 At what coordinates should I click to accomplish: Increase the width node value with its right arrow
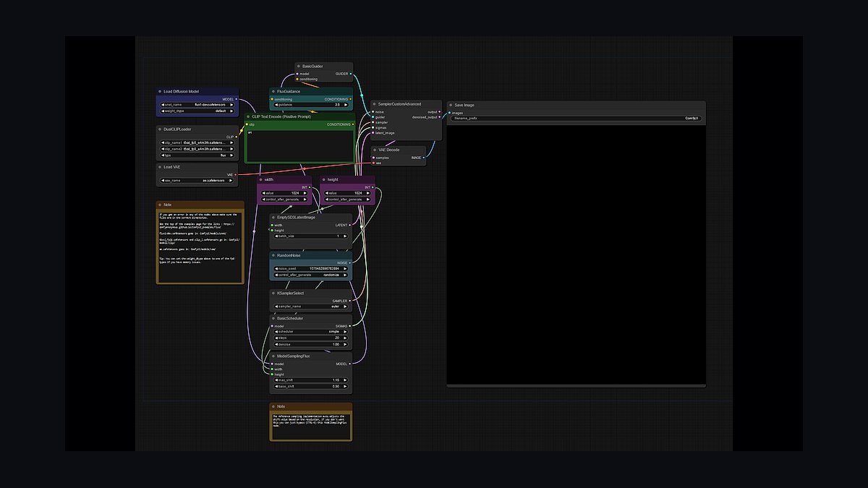click(x=306, y=193)
